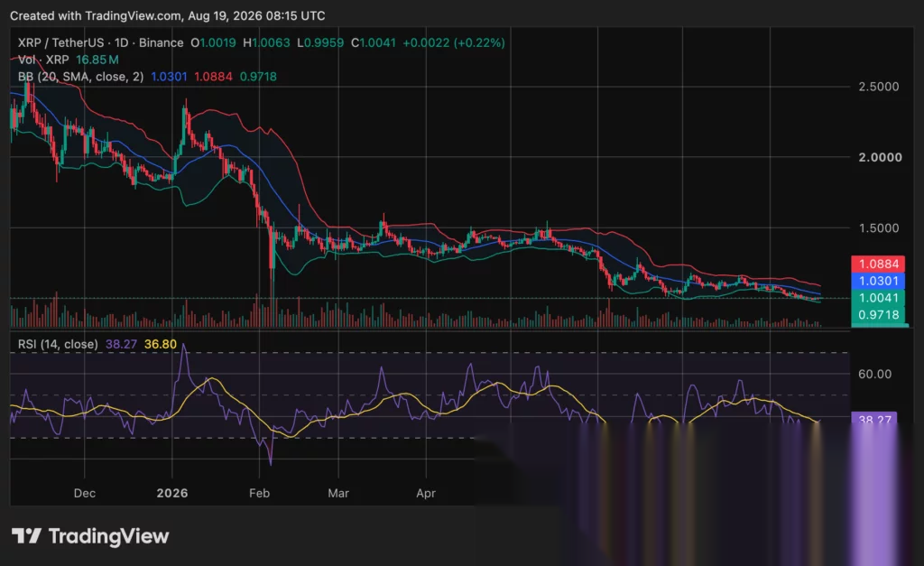
Task: Click the Mar label on time axis
Action: [x=338, y=493]
